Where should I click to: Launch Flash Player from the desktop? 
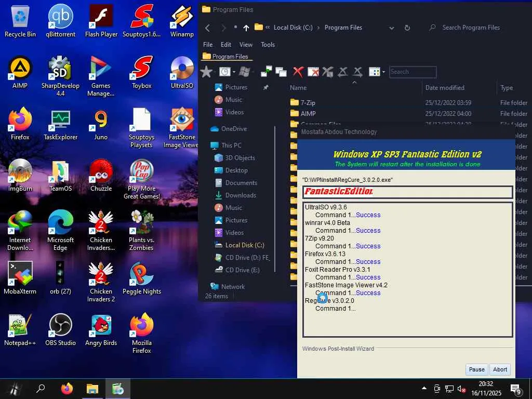click(101, 22)
